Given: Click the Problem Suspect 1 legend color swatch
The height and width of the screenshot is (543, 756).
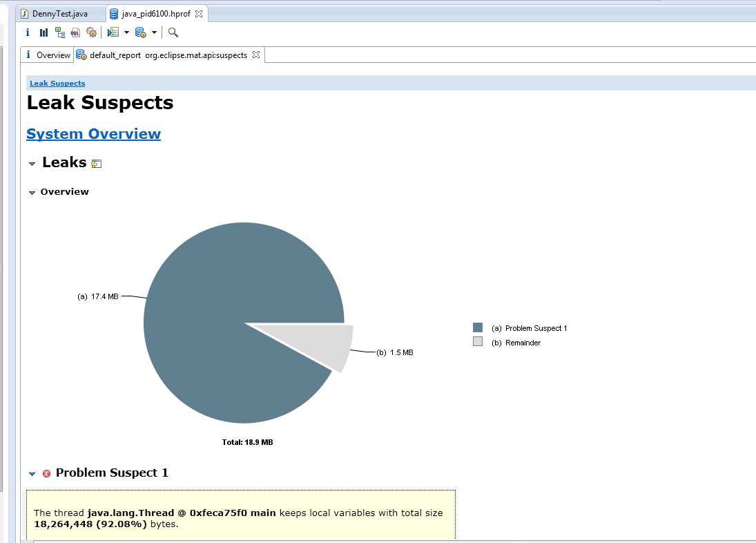Looking at the screenshot, I should [478, 327].
